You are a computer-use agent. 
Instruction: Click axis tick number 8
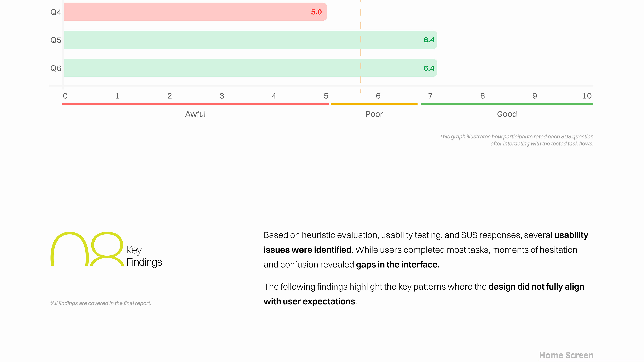click(x=482, y=96)
